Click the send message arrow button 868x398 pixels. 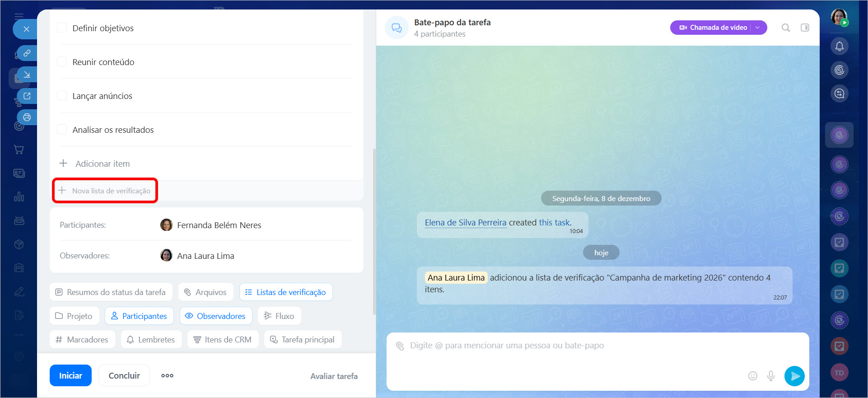[x=794, y=376]
